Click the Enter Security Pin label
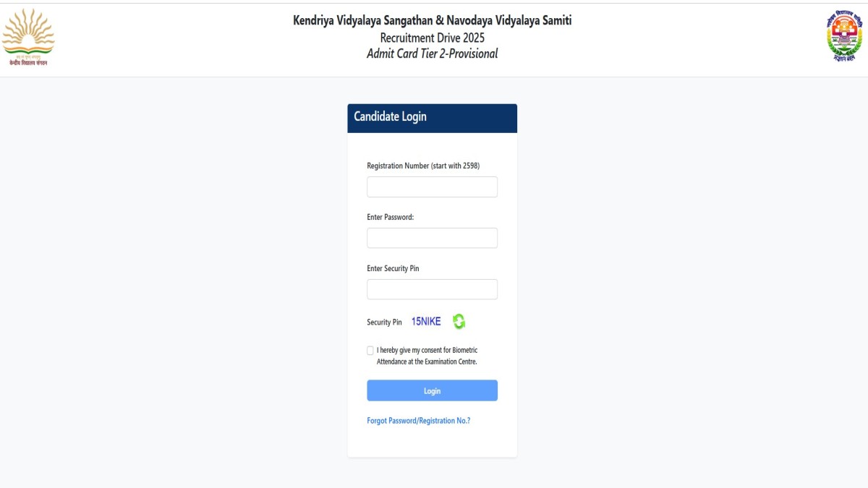This screenshot has height=488, width=868. tap(393, 268)
